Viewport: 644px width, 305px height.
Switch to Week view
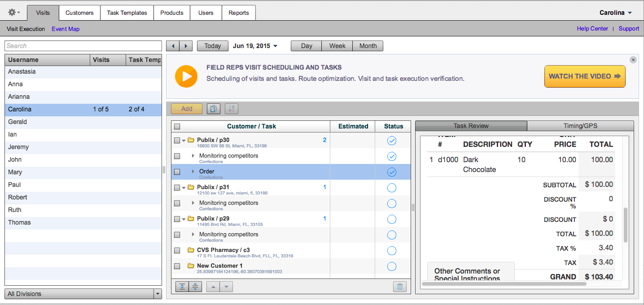click(x=337, y=46)
